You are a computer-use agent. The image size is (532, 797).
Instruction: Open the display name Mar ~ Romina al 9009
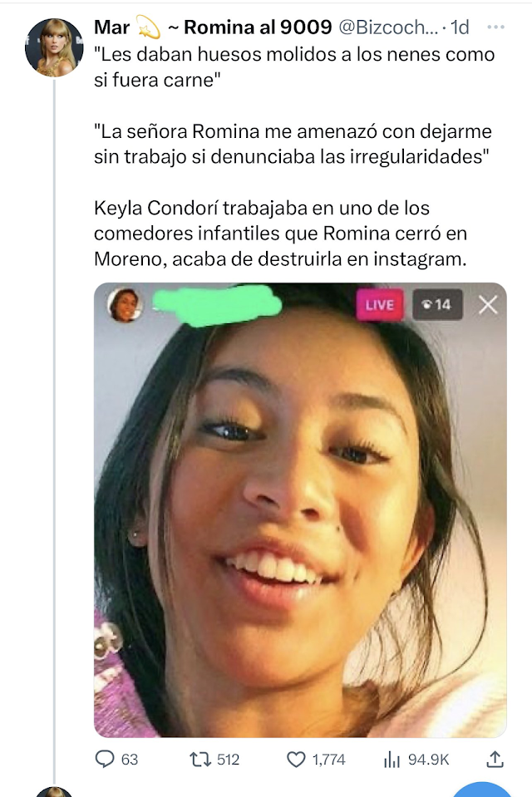(213, 27)
